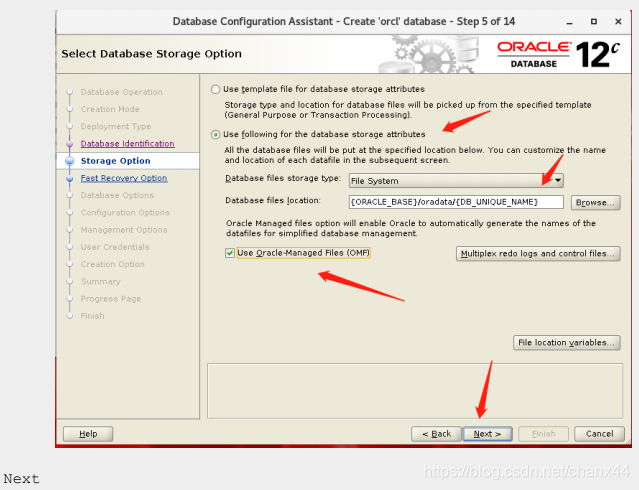Click the Help button

88,434
